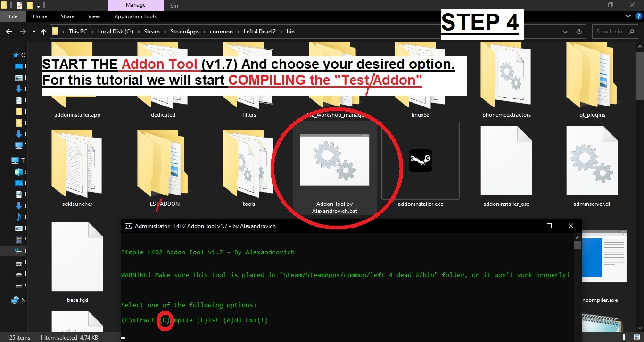Expand the breadcrumb arrow after SteamApps
This screenshot has width=644, height=342.
pyautogui.click(x=204, y=31)
